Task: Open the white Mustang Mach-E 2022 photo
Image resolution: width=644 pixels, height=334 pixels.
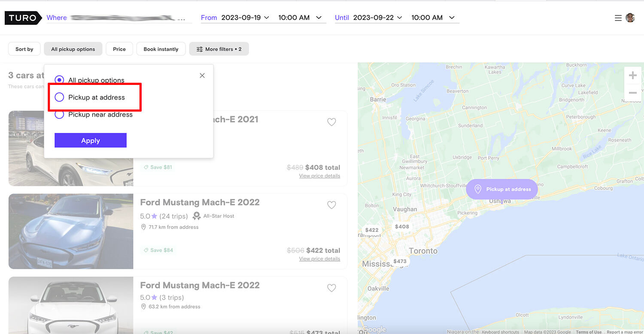Action: point(71,305)
